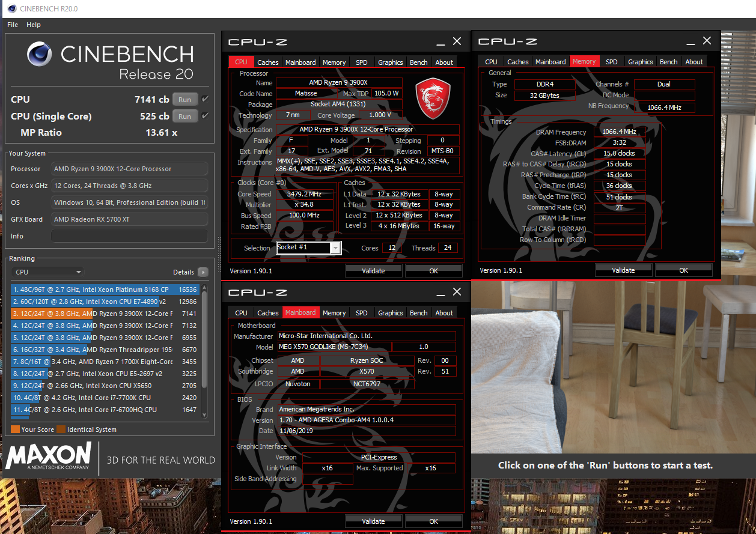Screen dimensions: 756x534
Task: Open Bench tab in top-left CPU-Z window
Action: [419, 62]
